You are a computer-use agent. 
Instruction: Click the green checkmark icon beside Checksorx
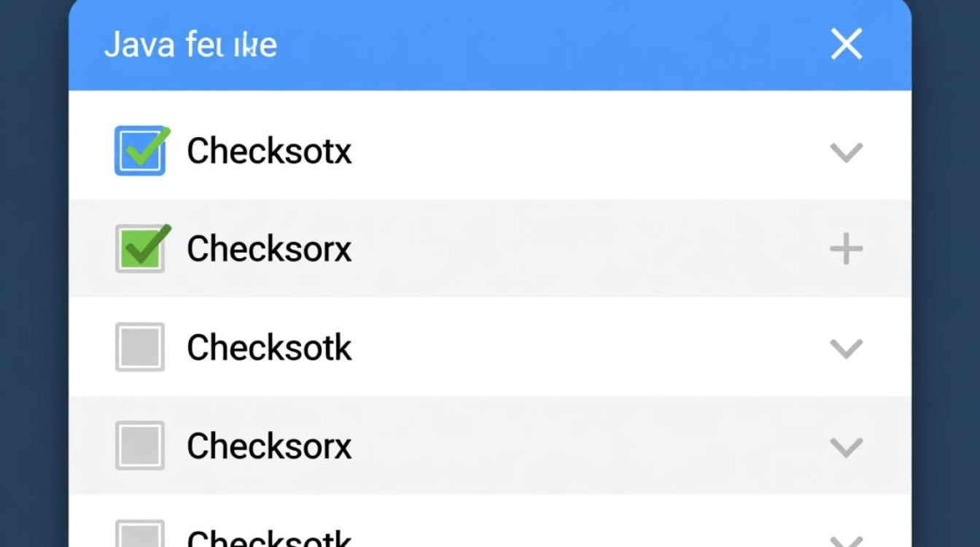(x=139, y=249)
